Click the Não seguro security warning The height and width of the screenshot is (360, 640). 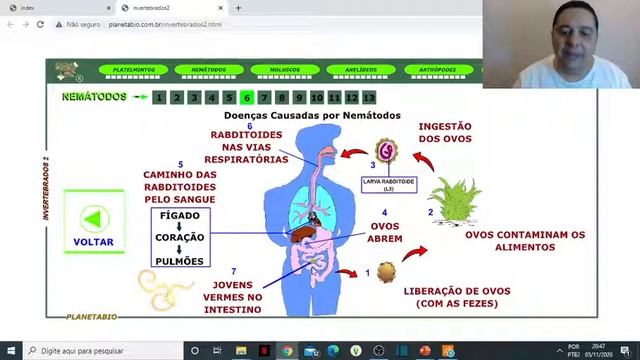[x=78, y=24]
